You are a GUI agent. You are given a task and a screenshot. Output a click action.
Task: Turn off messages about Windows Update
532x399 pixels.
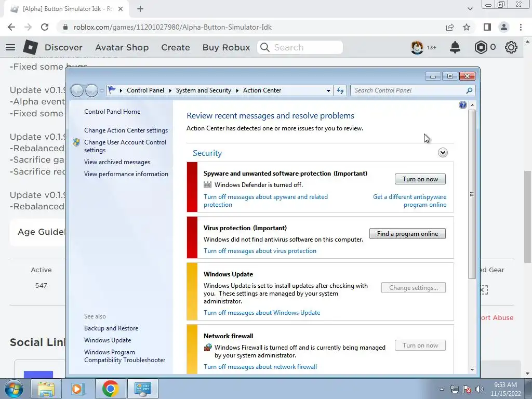[x=262, y=313]
